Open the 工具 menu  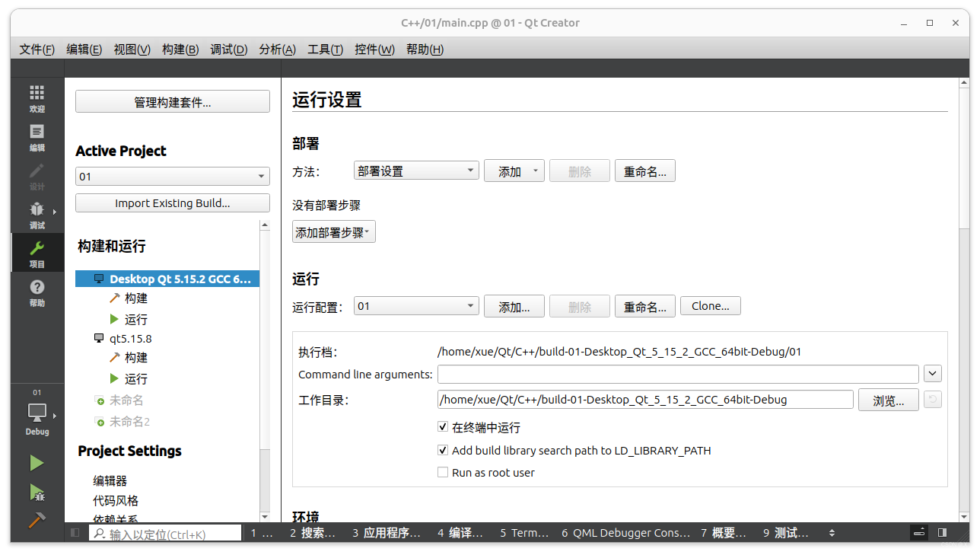pos(325,49)
